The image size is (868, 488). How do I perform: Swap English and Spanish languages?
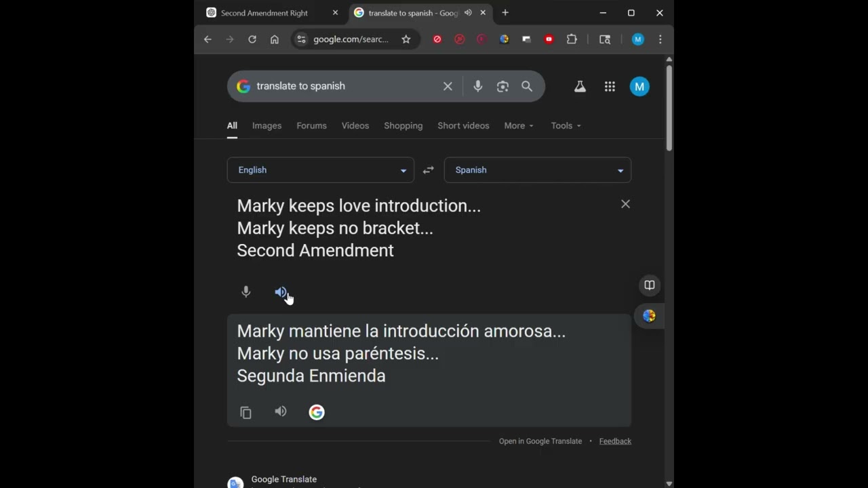click(x=429, y=170)
